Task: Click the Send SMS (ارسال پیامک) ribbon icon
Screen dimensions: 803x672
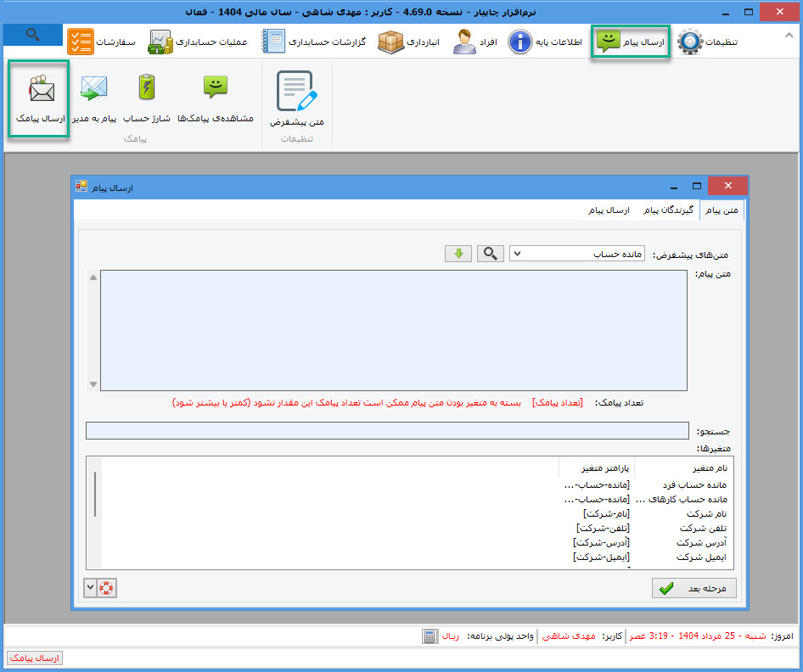Action: coord(39,98)
